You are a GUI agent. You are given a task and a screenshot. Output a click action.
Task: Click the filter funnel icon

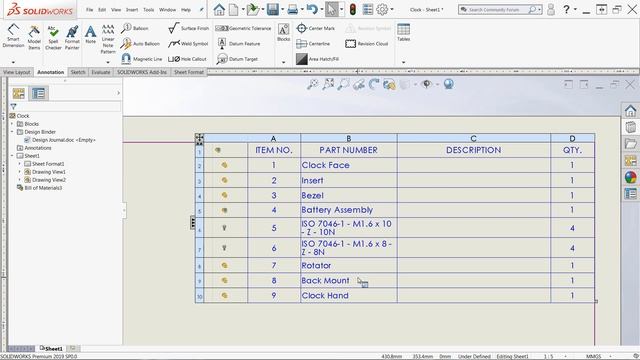(13, 107)
